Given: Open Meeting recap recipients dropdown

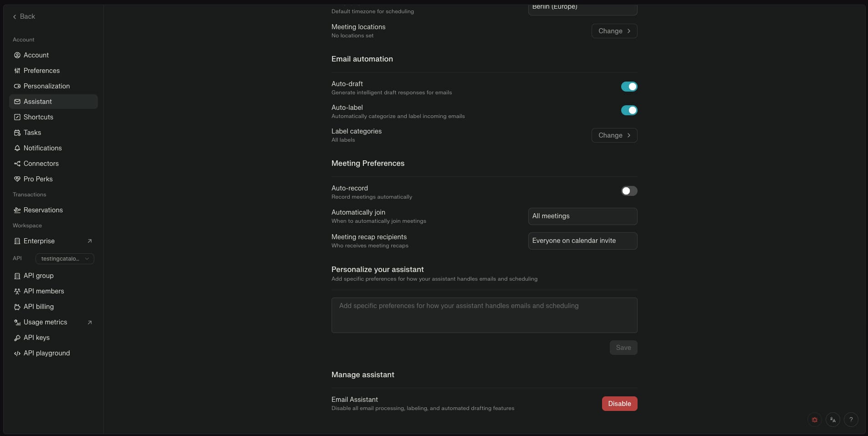Looking at the screenshot, I should [x=582, y=241].
